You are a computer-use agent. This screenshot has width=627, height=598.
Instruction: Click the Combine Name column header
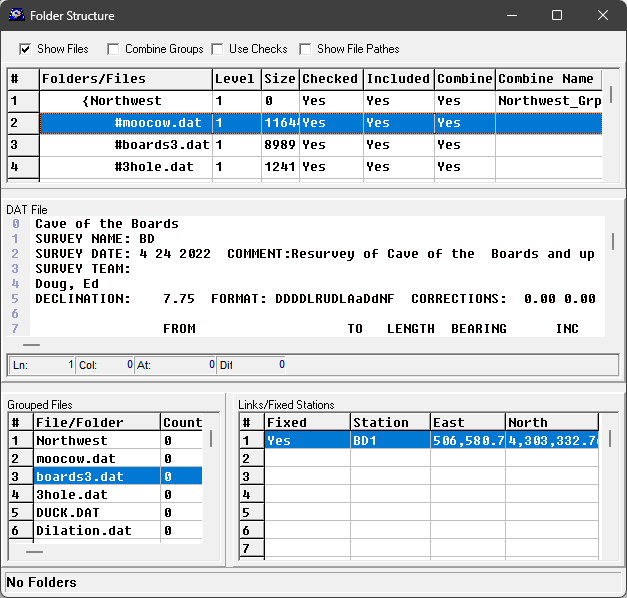pos(548,79)
